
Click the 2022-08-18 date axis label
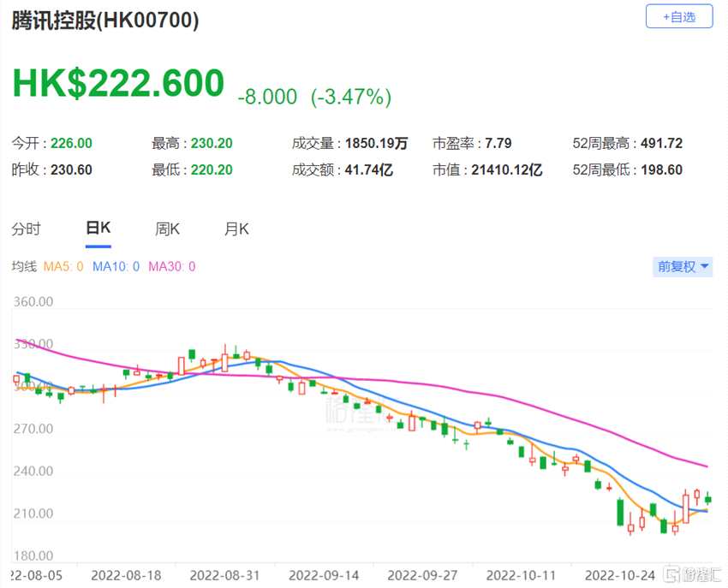point(126,575)
